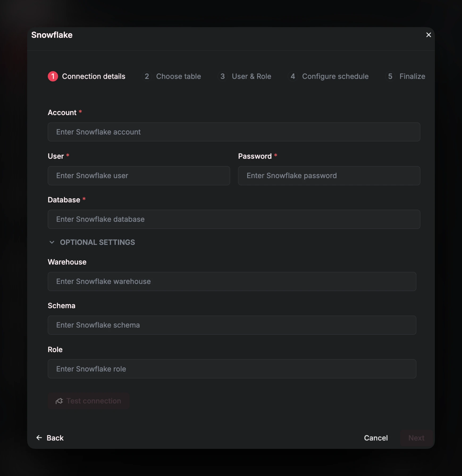Image resolution: width=462 pixels, height=476 pixels.
Task: Focus the Snowflake password field
Action: click(x=329, y=176)
